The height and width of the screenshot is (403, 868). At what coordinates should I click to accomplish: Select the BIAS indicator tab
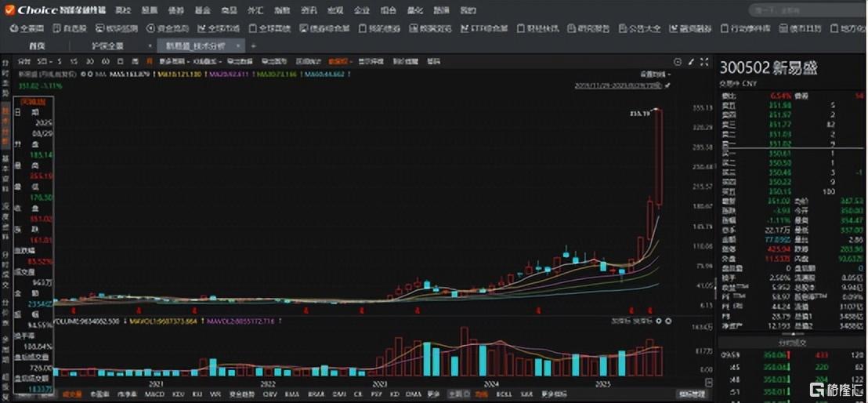point(316,394)
